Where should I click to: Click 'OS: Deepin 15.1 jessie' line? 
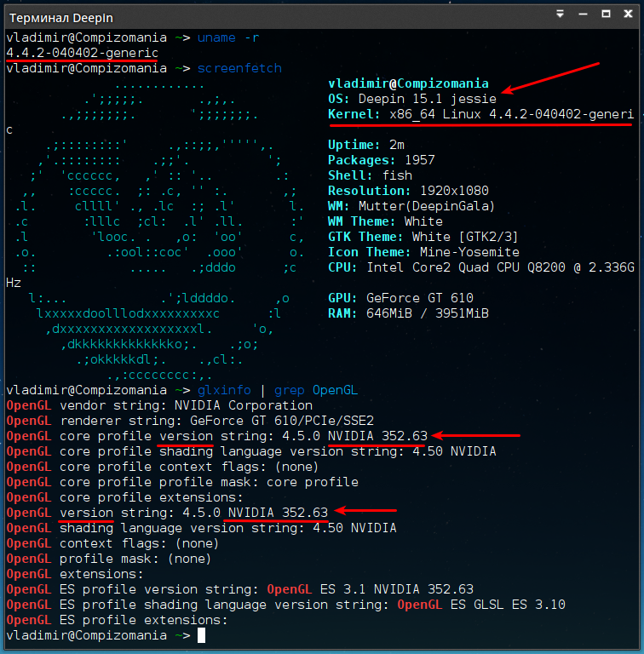(412, 99)
